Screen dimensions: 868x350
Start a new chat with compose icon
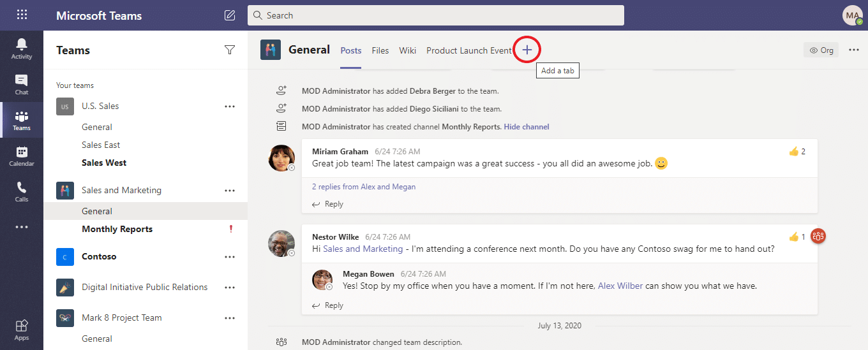pyautogui.click(x=230, y=15)
